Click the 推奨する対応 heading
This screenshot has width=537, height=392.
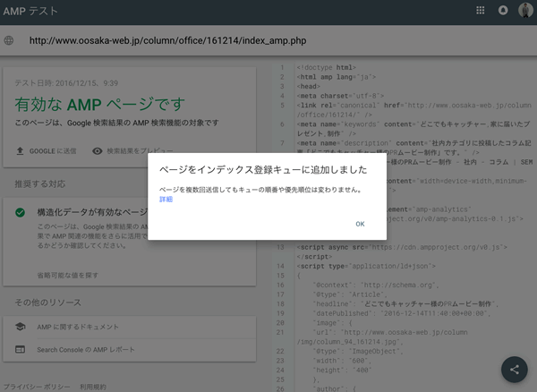(40, 184)
